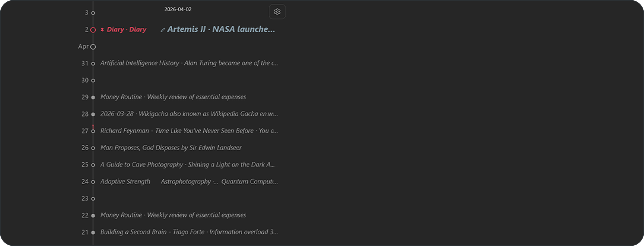644x246 pixels.
Task: Click the filled dot for day 29
Action: (x=93, y=97)
